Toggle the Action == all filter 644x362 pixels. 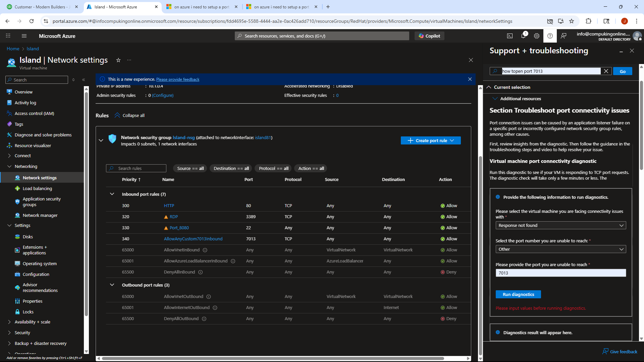pyautogui.click(x=311, y=168)
